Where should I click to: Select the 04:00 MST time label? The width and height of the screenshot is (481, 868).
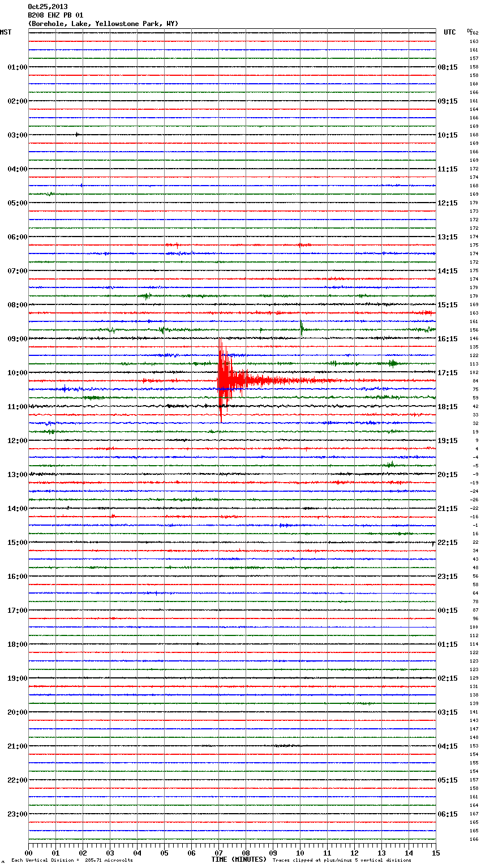18,169
